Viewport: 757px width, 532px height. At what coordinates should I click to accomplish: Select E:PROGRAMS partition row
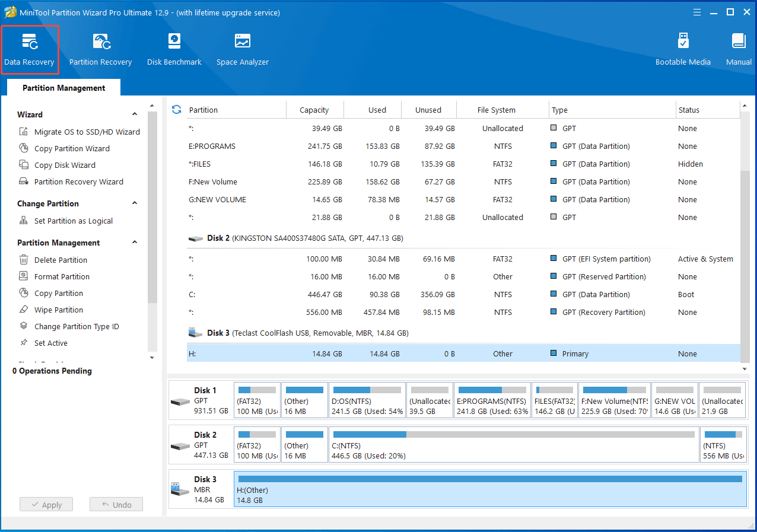tap(463, 146)
